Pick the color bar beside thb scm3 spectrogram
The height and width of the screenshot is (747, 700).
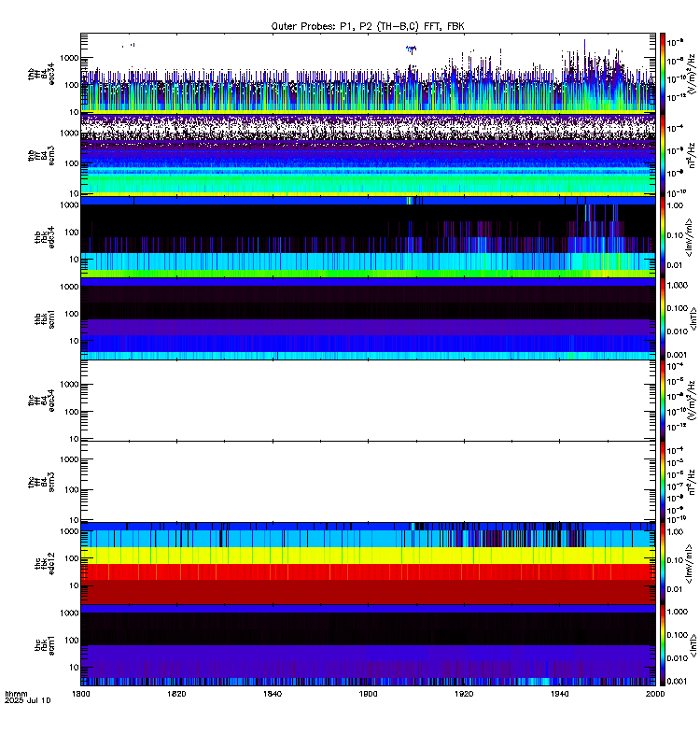pyautogui.click(x=662, y=155)
